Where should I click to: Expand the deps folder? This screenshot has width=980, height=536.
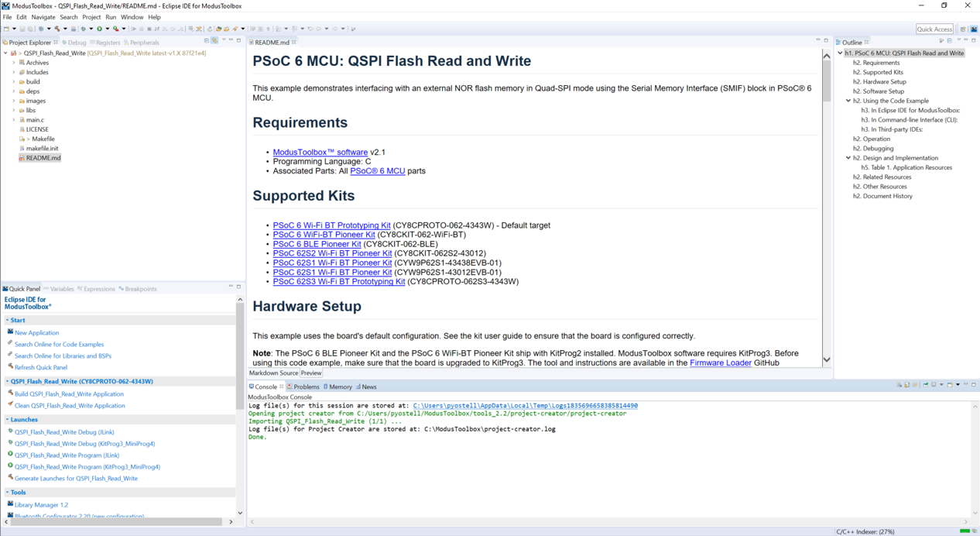coord(14,91)
